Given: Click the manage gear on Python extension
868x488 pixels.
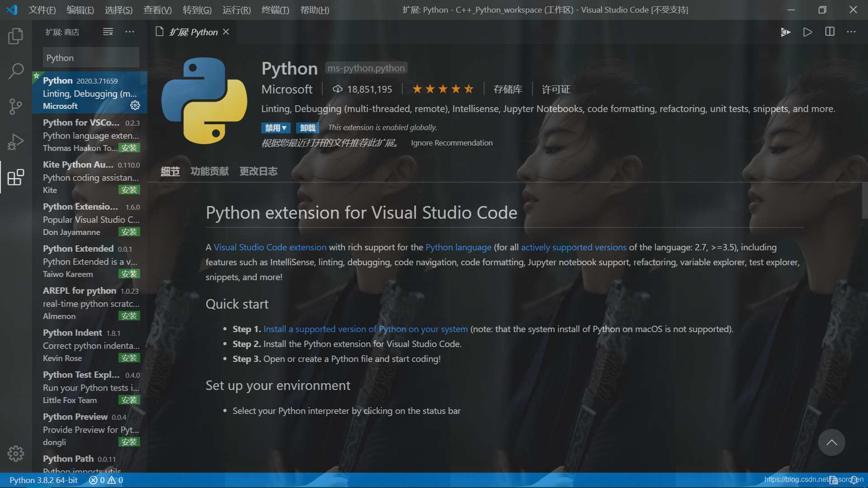Looking at the screenshot, I should [135, 105].
